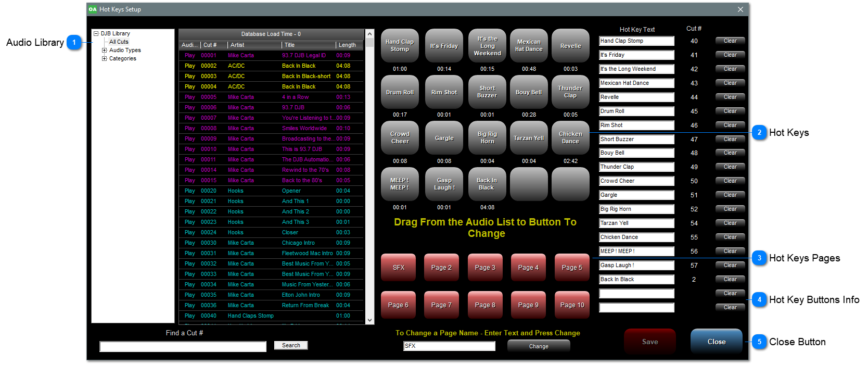Clear the Hand Clap Stomp hot key text
Image resolution: width=868 pixels, height=365 pixels.
[x=730, y=41]
